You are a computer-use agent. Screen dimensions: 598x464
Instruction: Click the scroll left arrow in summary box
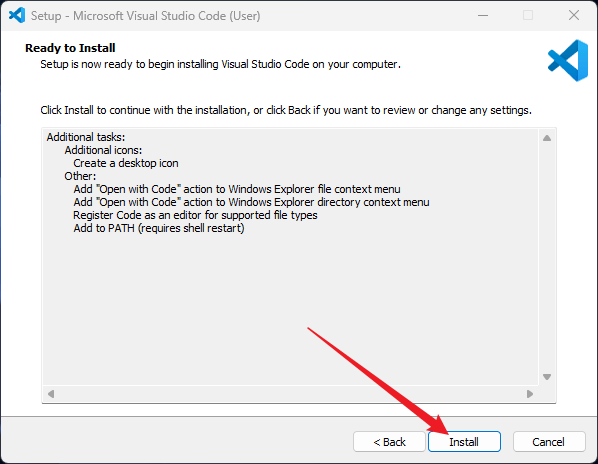coord(51,393)
